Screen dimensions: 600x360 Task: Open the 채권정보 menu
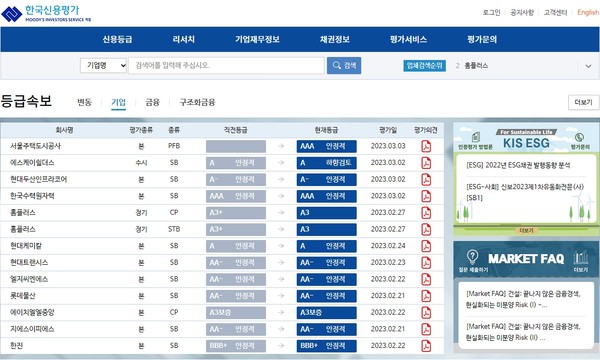click(335, 39)
